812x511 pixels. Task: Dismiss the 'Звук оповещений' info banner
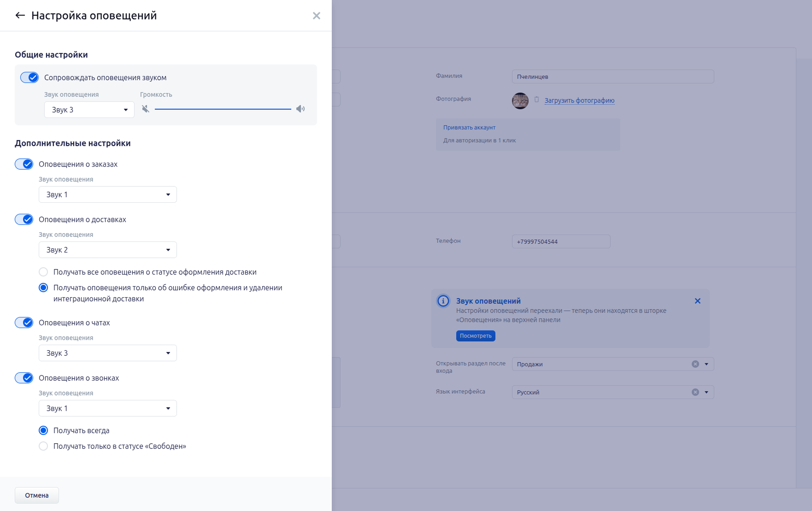tap(697, 301)
